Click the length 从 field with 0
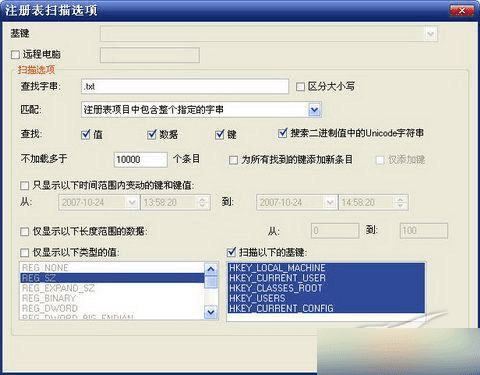480x375 pixels. tap(335, 231)
